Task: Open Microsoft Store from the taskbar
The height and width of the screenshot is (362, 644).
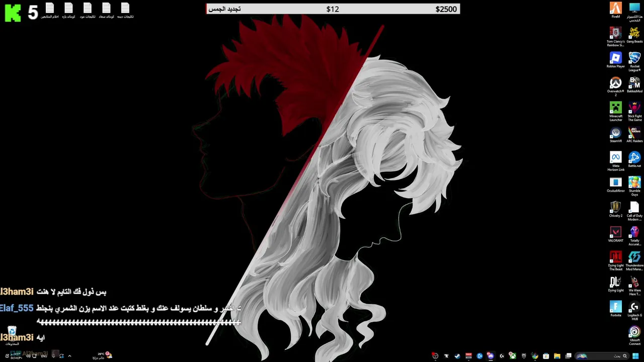Action: point(546,356)
